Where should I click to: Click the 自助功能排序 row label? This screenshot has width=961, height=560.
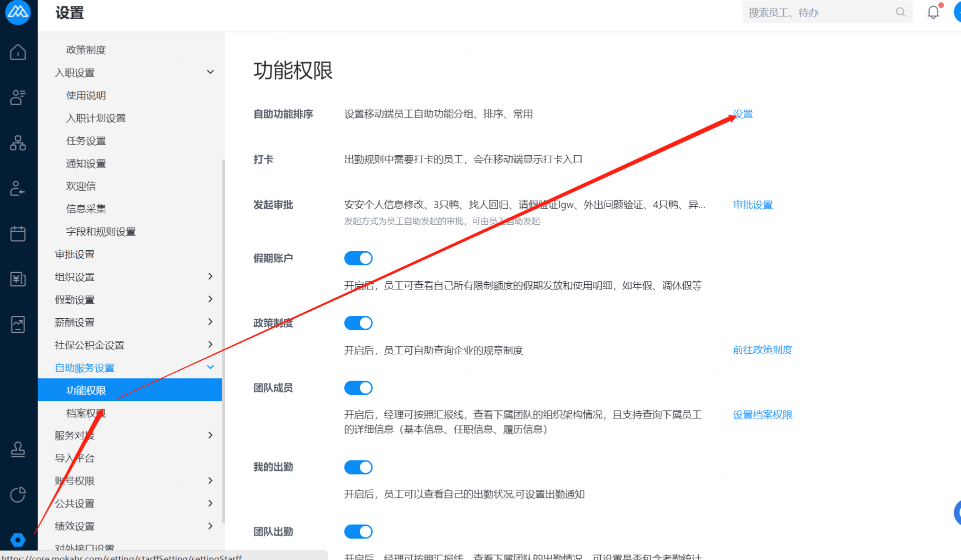pos(283,114)
